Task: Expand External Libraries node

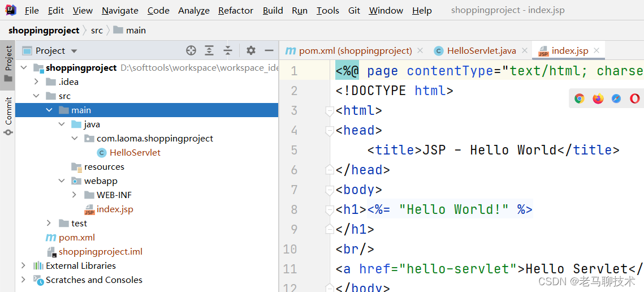Action: tap(24, 265)
